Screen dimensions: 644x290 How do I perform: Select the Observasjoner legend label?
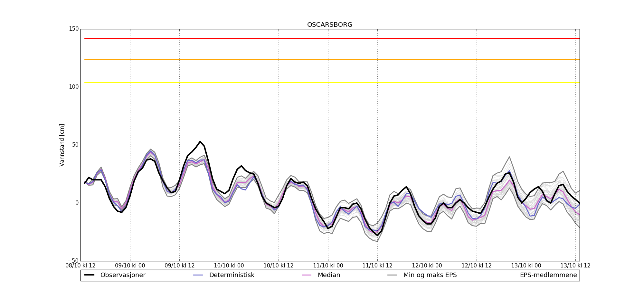click(123, 275)
